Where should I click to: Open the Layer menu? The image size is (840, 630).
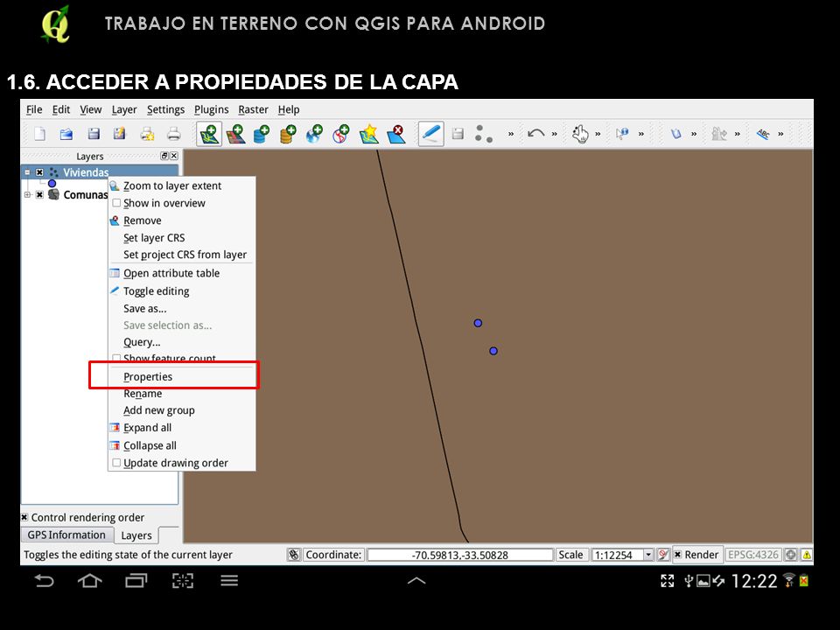point(124,109)
